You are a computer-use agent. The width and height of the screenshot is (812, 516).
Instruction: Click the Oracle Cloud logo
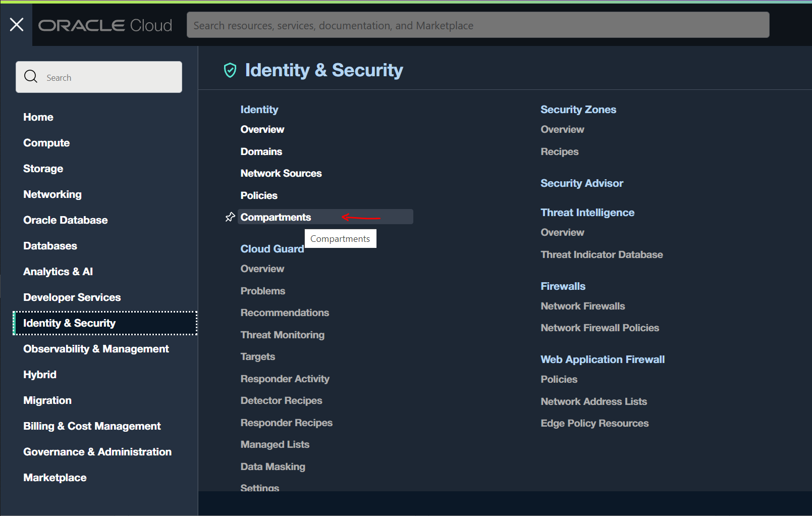click(x=105, y=25)
